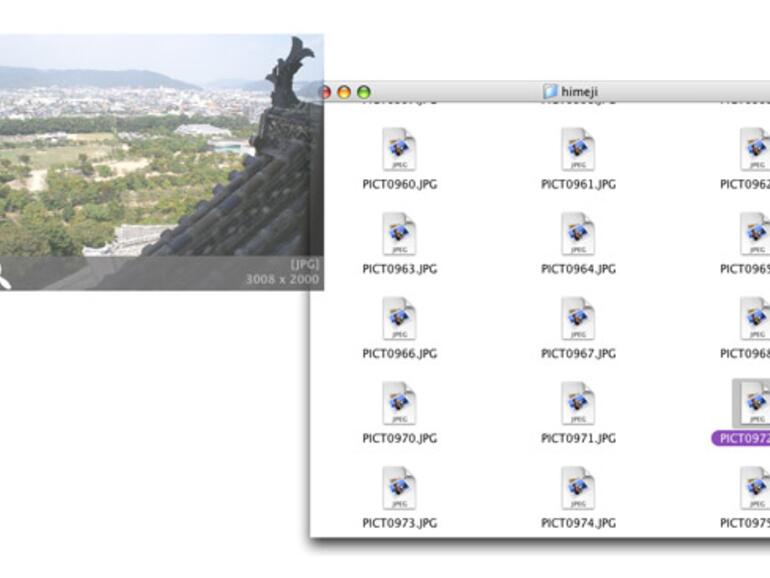Click the PICT0971.JPG file name label
770x578 pixels.
coord(578,439)
